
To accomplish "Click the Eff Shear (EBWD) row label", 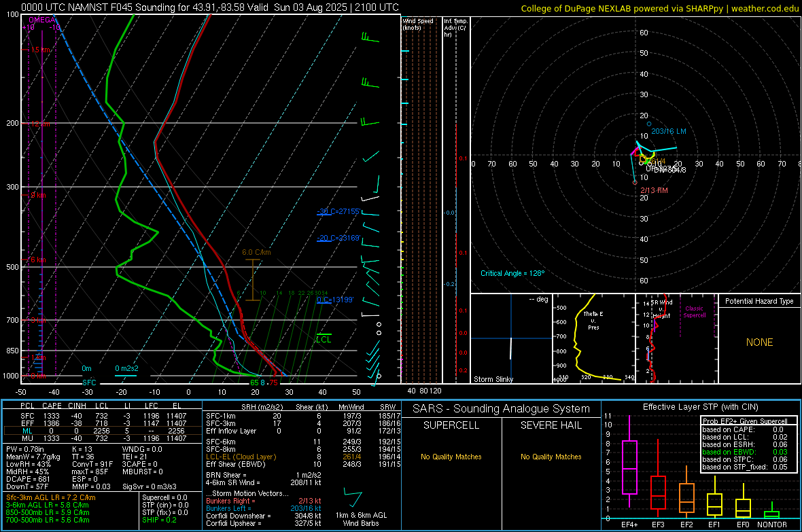I will (x=235, y=464).
